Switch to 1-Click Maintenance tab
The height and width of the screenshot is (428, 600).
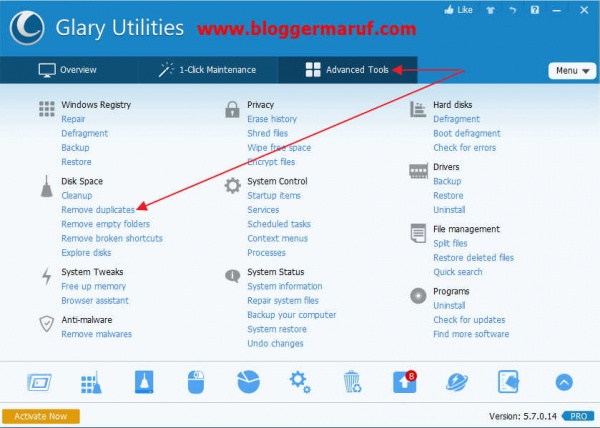[x=207, y=70]
